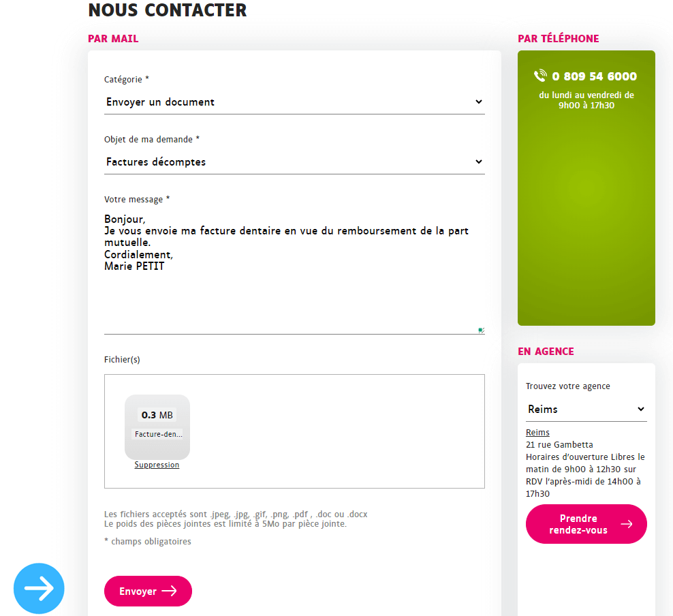Select the EN AGENCE section header
Image resolution: width=673 pixels, height=616 pixels.
(544, 351)
